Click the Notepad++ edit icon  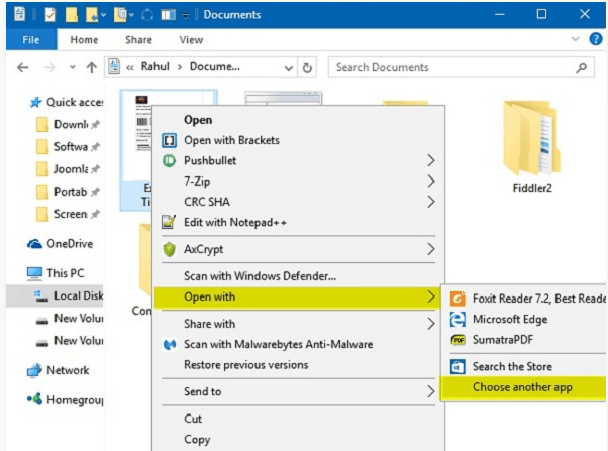pos(169,222)
